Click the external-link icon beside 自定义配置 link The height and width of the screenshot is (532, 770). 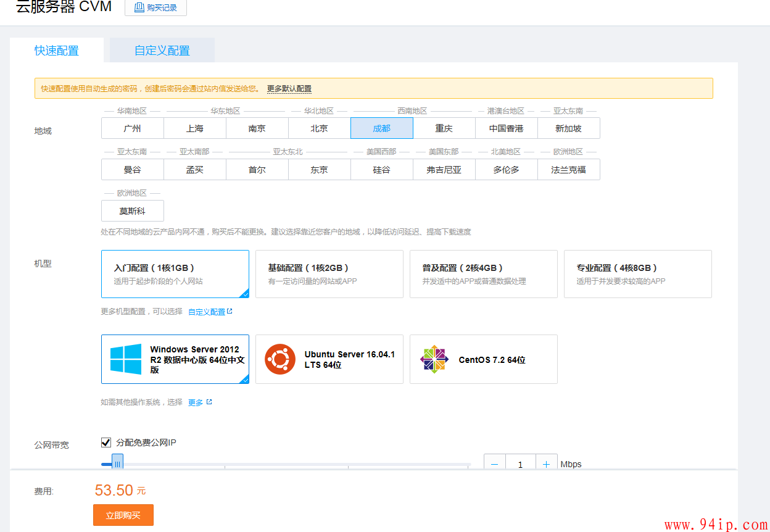coord(230,312)
